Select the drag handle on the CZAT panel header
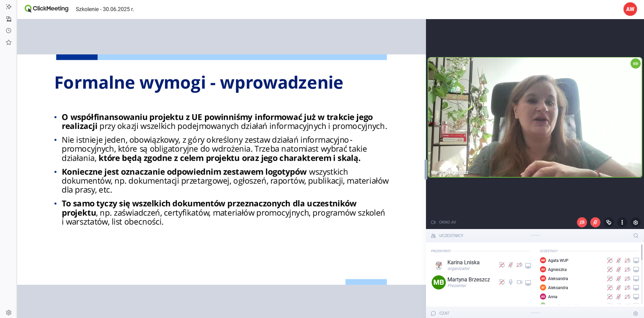The width and height of the screenshot is (644, 318). (535, 313)
